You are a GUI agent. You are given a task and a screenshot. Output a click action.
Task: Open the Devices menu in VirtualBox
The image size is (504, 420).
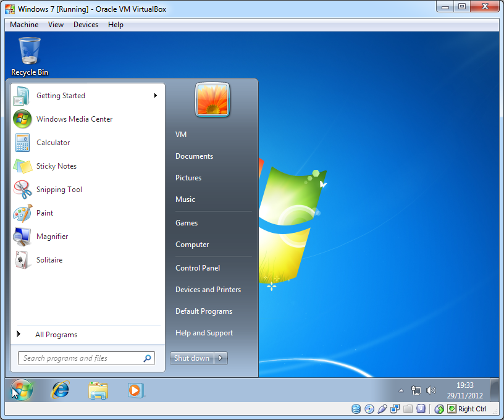tap(85, 25)
